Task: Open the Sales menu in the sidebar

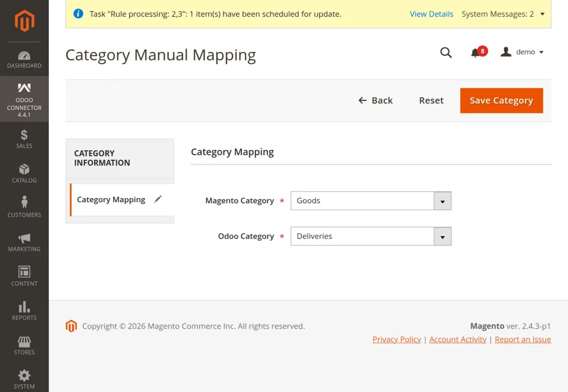Action: click(x=24, y=139)
